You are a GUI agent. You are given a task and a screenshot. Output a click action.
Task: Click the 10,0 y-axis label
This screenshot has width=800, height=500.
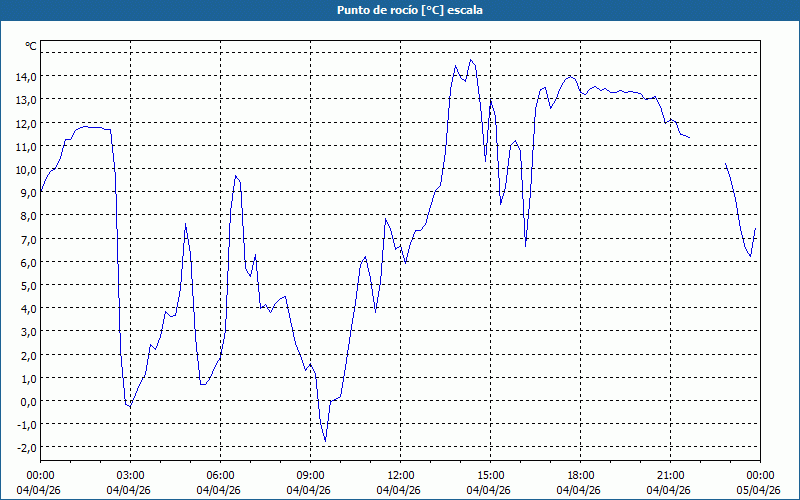click(x=25, y=169)
